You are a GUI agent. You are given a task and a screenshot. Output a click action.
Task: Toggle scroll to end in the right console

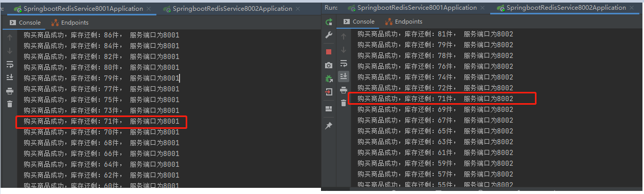343,76
